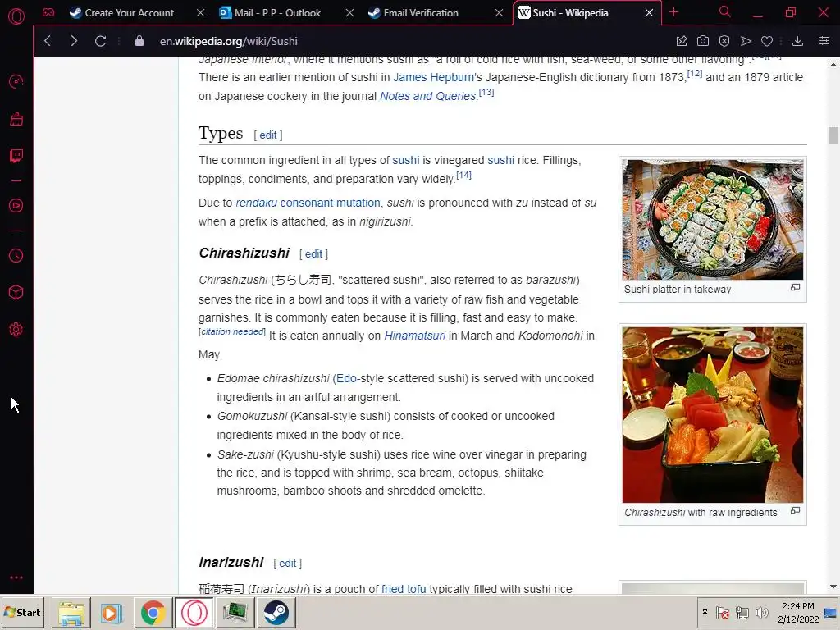Open File Explorer from taskbar
Image resolution: width=840 pixels, height=630 pixels.
[x=71, y=613]
